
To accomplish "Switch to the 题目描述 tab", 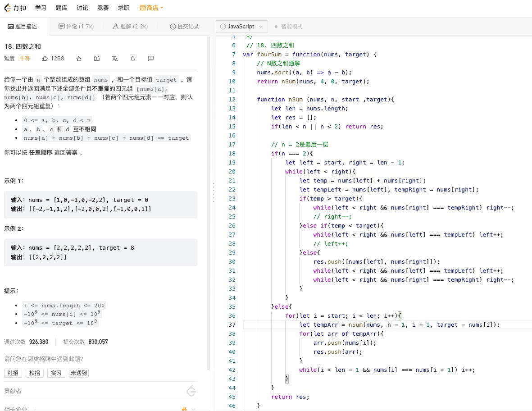I will click(23, 27).
